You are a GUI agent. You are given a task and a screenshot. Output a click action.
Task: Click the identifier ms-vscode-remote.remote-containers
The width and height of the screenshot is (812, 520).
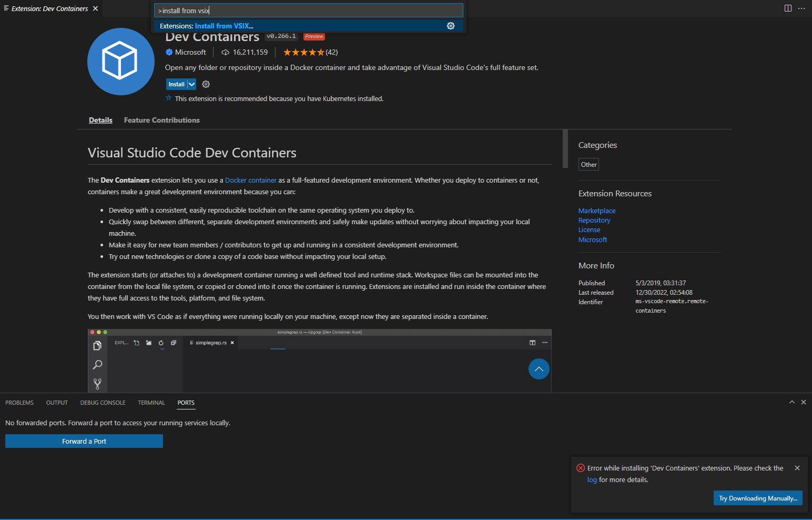point(672,306)
